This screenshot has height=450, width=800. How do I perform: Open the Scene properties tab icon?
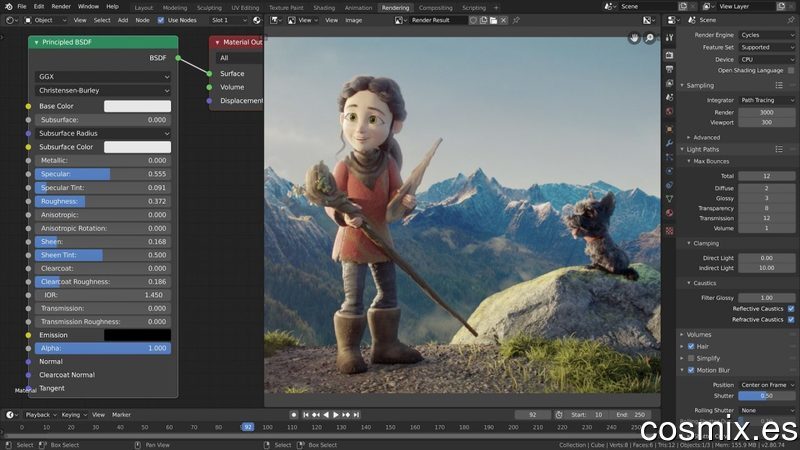click(x=669, y=97)
